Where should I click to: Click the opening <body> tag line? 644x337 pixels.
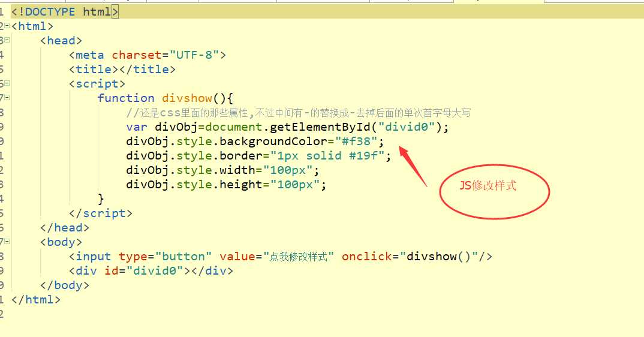[x=61, y=242]
